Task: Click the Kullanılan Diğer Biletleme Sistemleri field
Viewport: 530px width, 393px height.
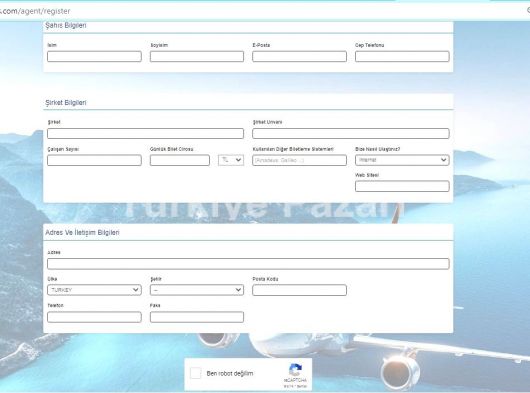Action: 299,160
